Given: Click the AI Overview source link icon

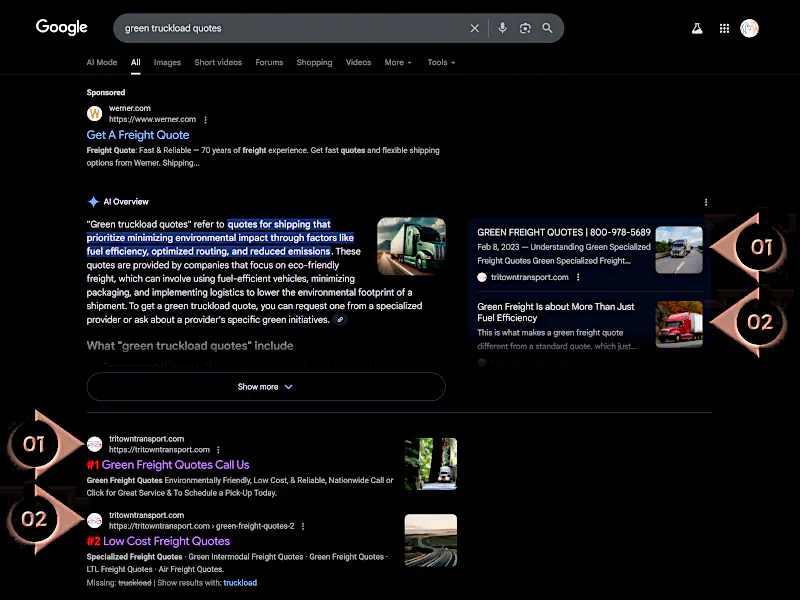Looking at the screenshot, I should pos(341,320).
